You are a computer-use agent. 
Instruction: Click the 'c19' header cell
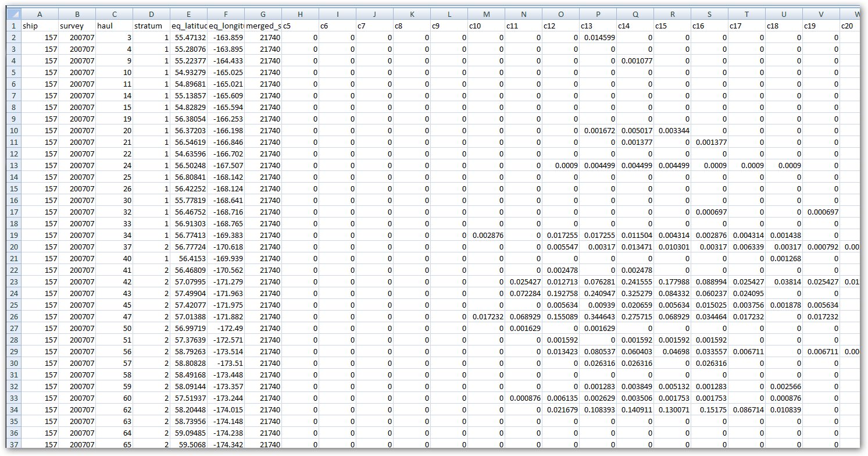click(x=821, y=26)
